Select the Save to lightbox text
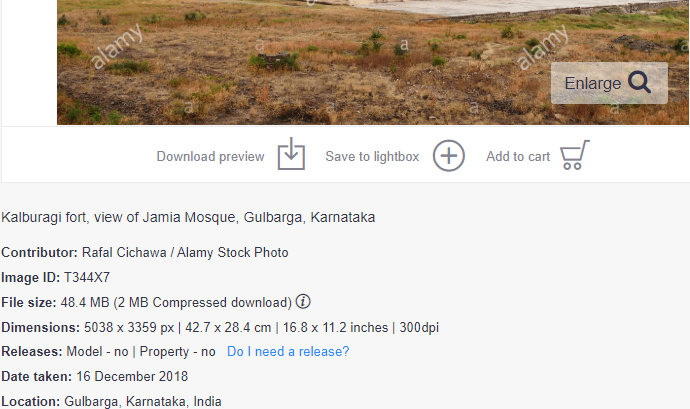This screenshot has height=409, width=690. pyautogui.click(x=372, y=157)
